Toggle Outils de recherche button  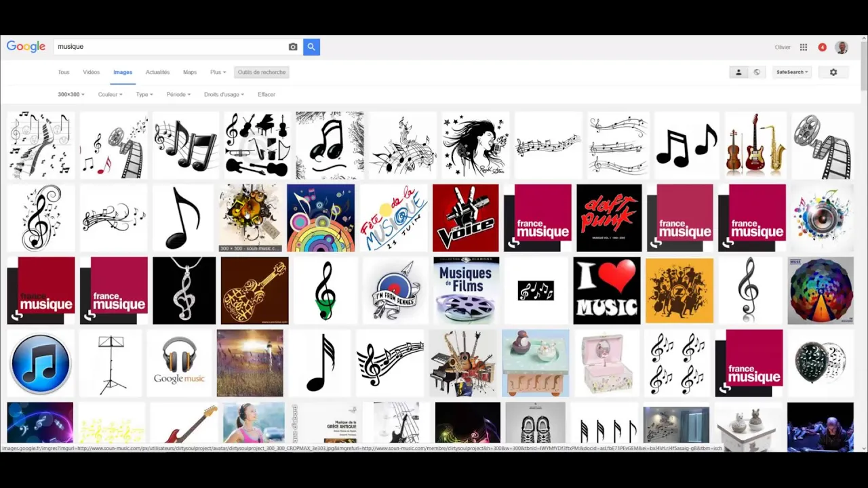(x=262, y=72)
